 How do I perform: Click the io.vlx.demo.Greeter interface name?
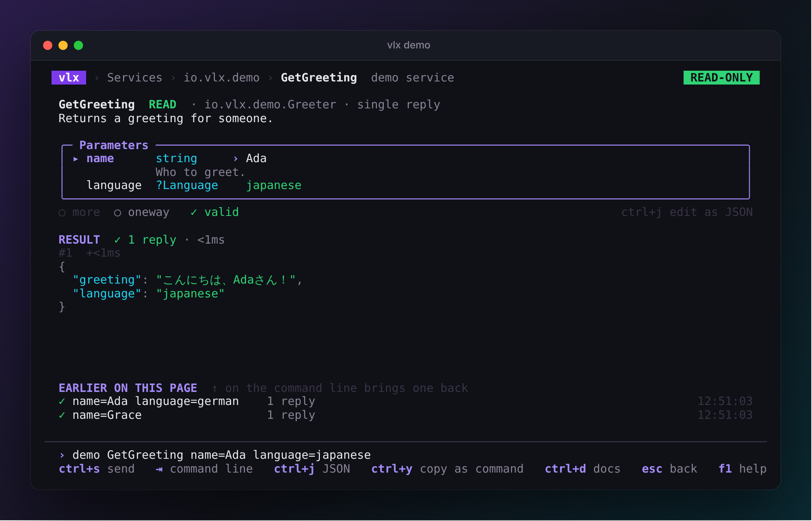coord(270,105)
